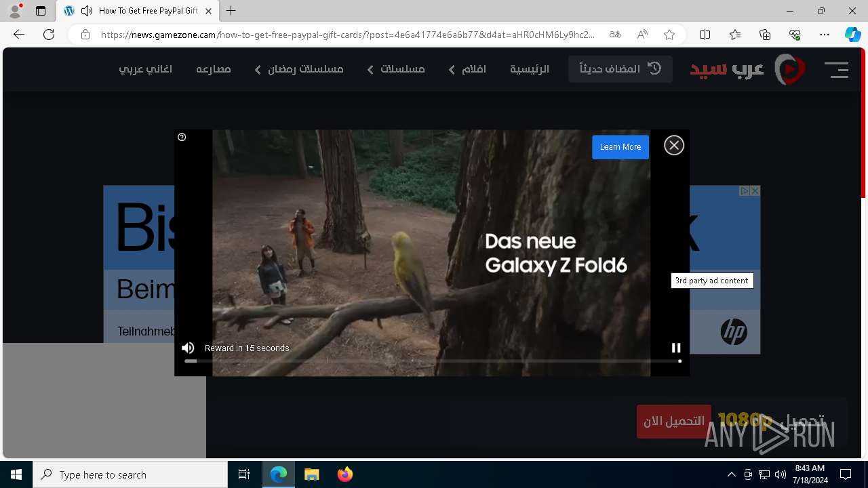Toggle split screen view
Screen dimensions: 868x488
(x=705, y=35)
